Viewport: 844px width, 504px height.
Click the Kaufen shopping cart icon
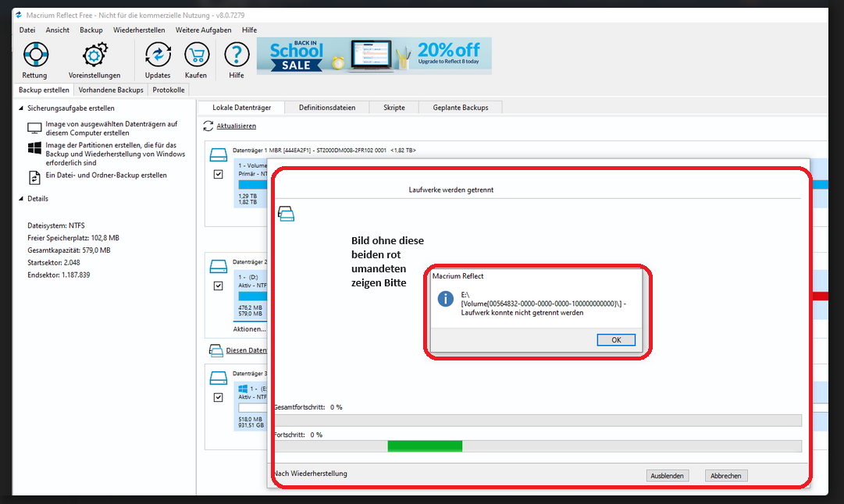coord(197,55)
